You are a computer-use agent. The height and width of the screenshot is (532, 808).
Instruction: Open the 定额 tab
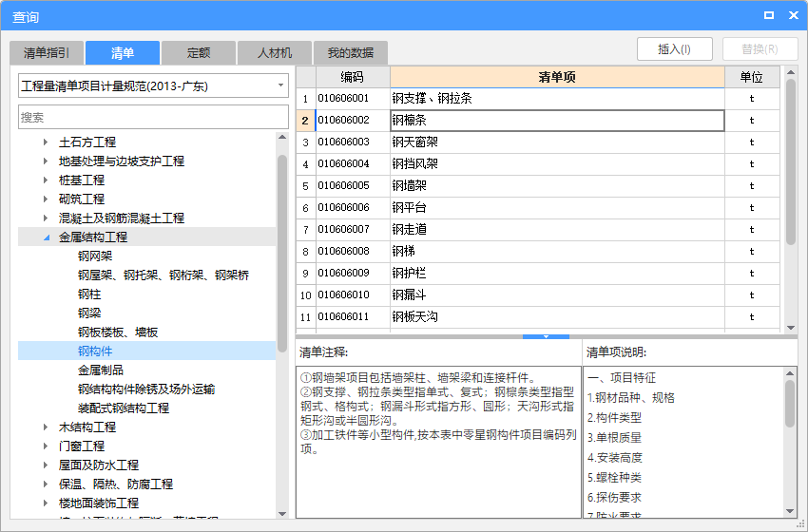[199, 52]
